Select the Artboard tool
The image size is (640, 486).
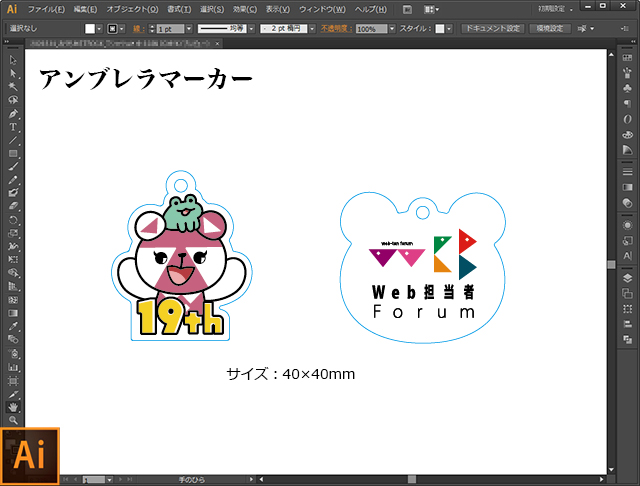pyautogui.click(x=13, y=381)
